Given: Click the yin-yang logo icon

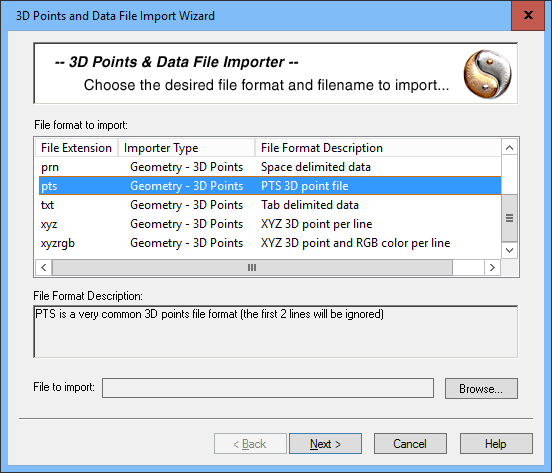Looking at the screenshot, I should tap(487, 74).
